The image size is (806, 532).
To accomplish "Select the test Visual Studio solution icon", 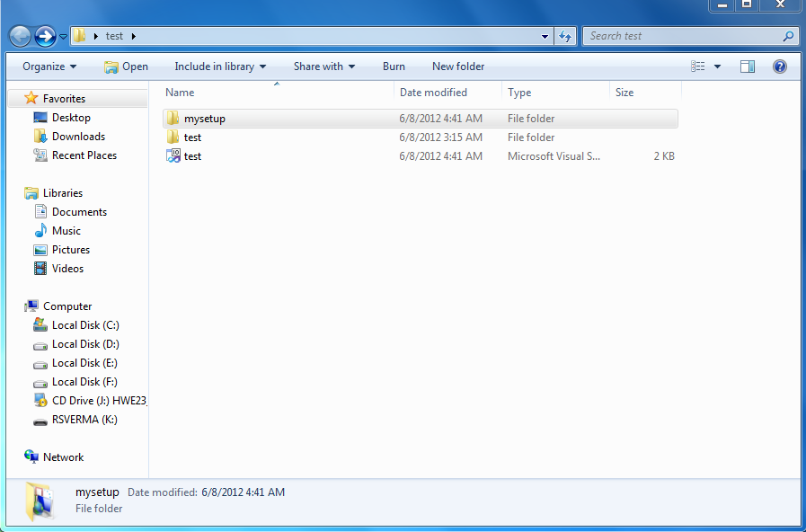I will click(x=173, y=155).
